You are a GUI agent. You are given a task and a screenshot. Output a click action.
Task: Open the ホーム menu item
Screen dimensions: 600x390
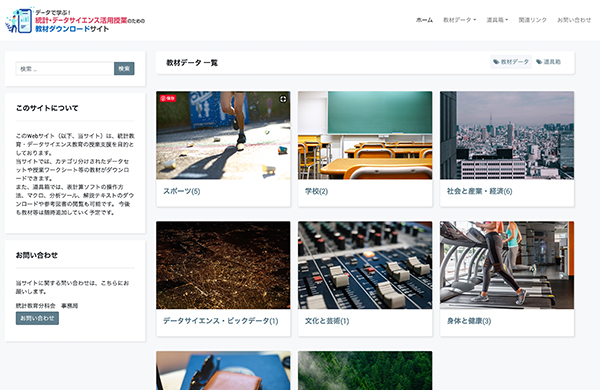click(424, 20)
